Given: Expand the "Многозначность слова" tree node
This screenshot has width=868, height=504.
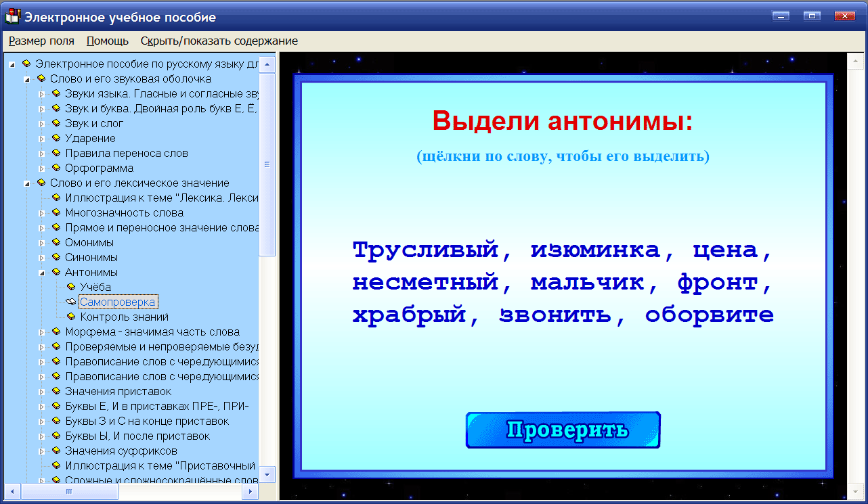Looking at the screenshot, I should (41, 212).
